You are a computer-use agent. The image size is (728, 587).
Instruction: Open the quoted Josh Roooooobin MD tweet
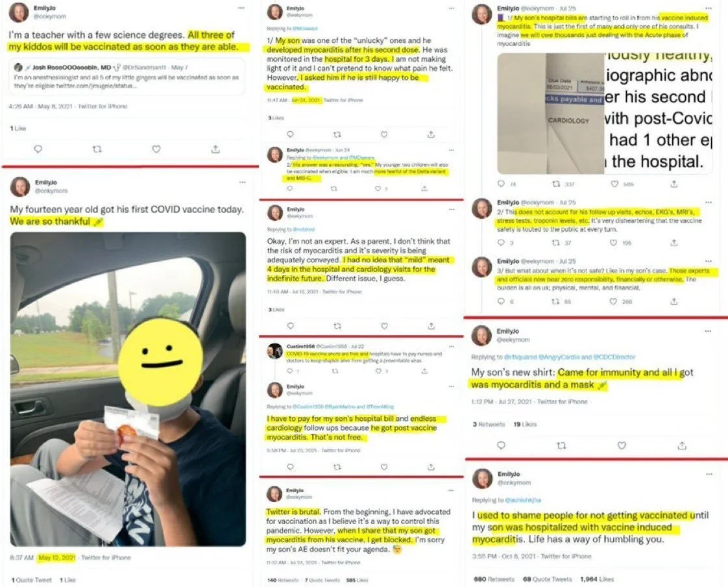point(127,77)
